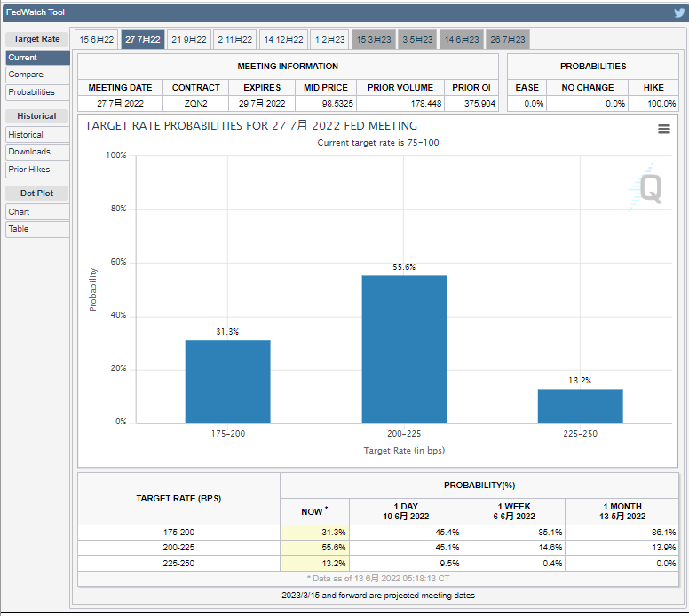Open Probabilities under Target Rate
Screen dimensions: 689x616
pyautogui.click(x=32, y=92)
